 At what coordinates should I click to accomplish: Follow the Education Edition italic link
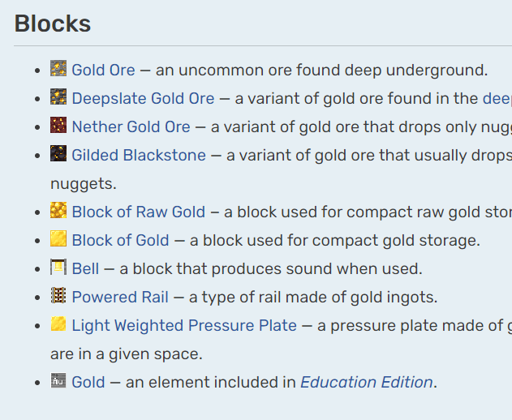tap(367, 383)
